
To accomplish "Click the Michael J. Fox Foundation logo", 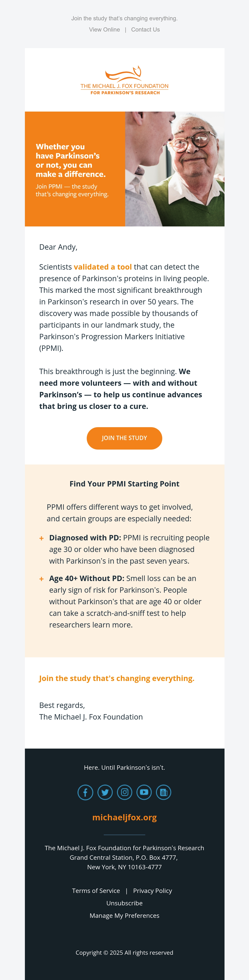I will pos(124,80).
